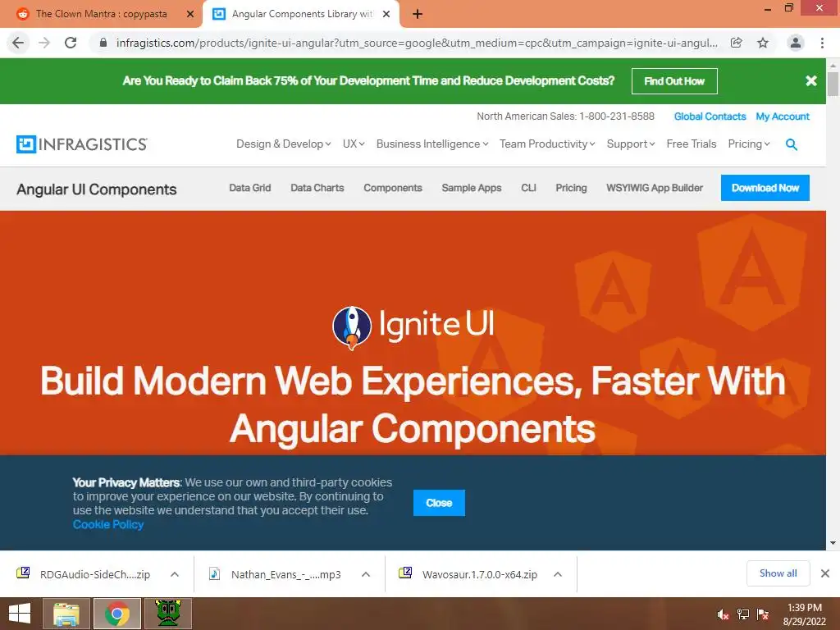
Task: Click the Ignite UI rocket logo
Action: pyautogui.click(x=352, y=327)
